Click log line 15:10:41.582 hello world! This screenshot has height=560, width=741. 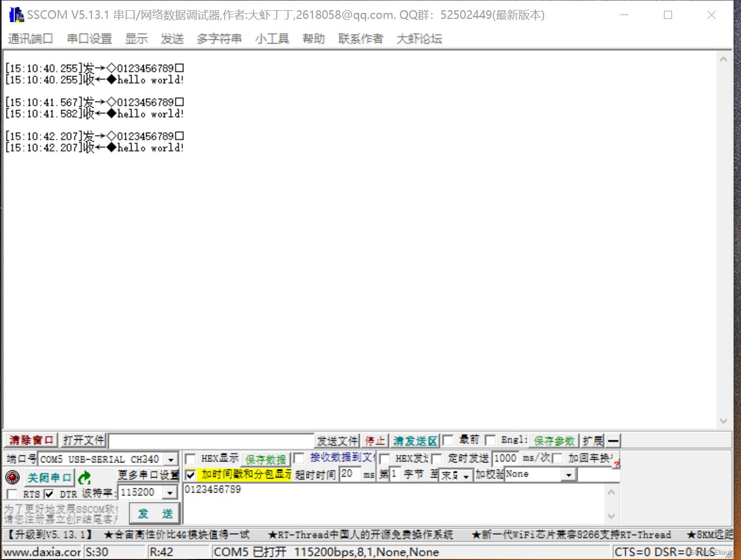pyautogui.click(x=94, y=114)
